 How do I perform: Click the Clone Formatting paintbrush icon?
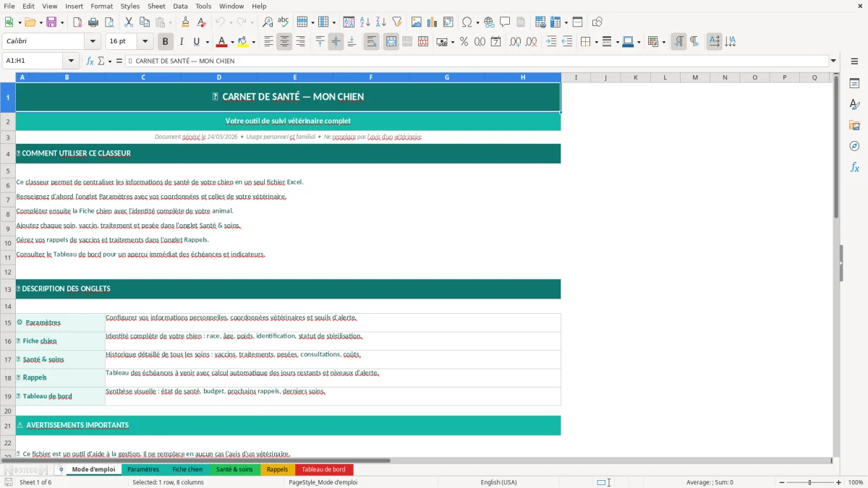pos(185,22)
